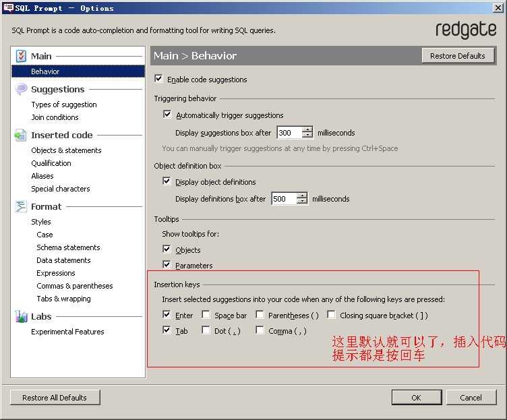507x420 pixels.
Task: Open Qualification settings page
Action: coord(51,163)
